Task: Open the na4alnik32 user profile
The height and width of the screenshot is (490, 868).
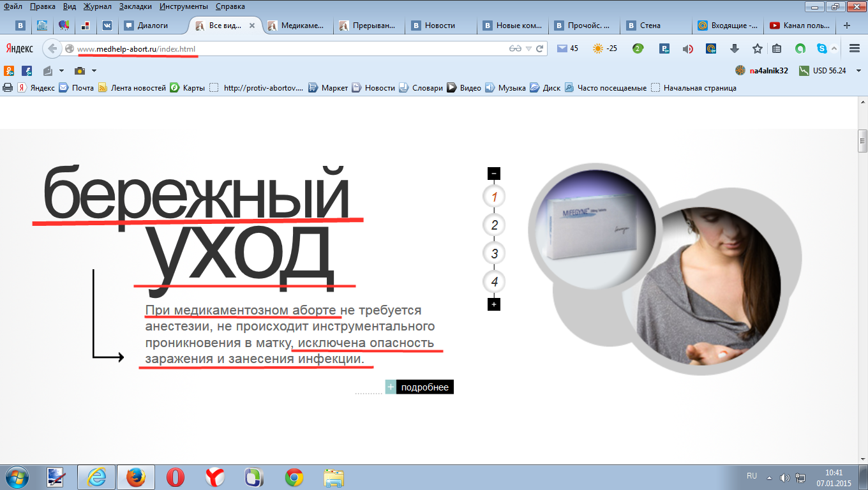Action: tap(761, 70)
